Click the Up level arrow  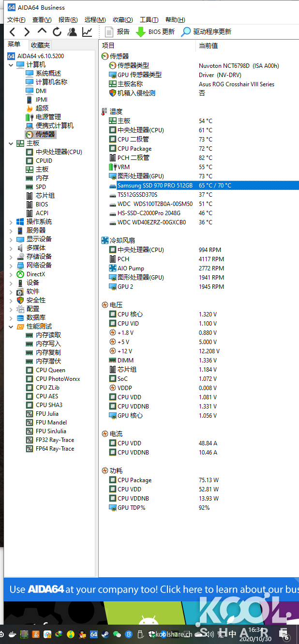pos(42,31)
